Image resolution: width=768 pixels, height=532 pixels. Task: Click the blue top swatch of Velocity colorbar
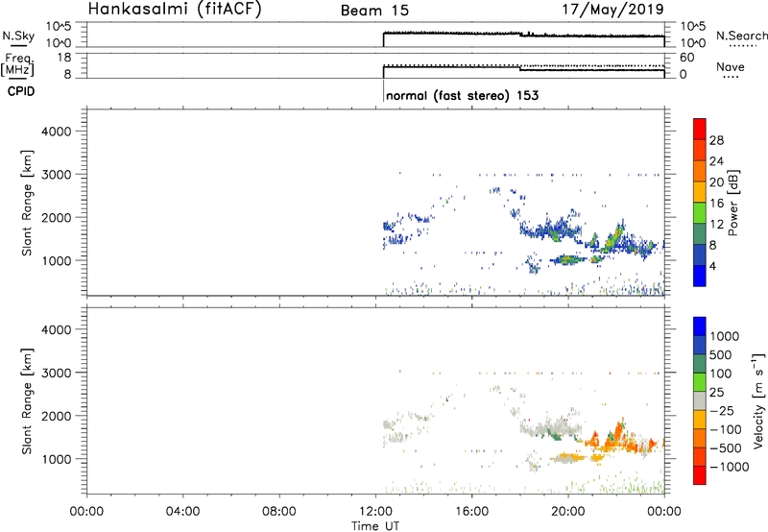tap(700, 326)
